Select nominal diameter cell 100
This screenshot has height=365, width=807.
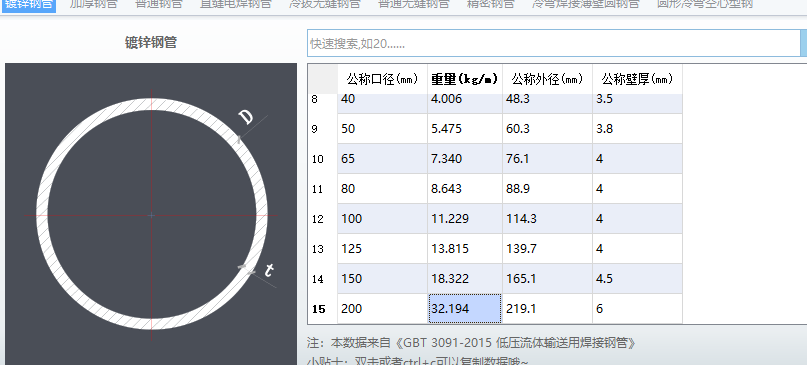tap(382, 219)
